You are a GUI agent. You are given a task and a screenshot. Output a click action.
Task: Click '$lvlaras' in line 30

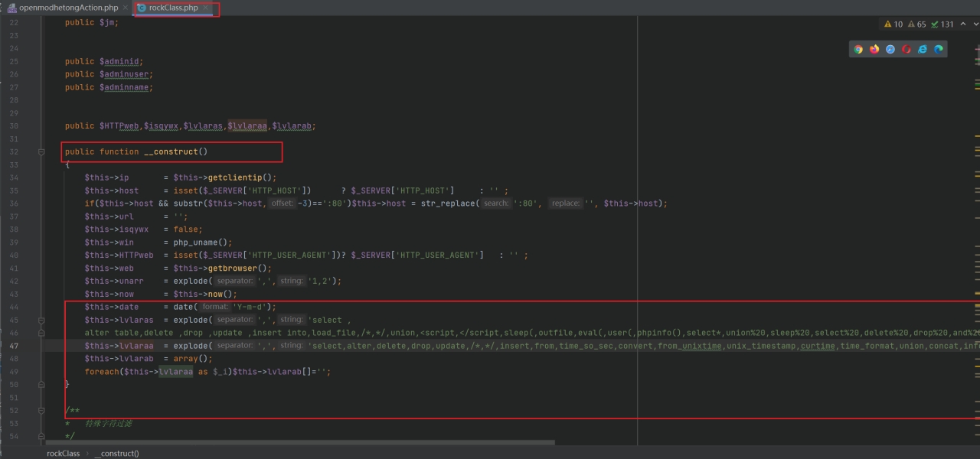tap(203, 126)
